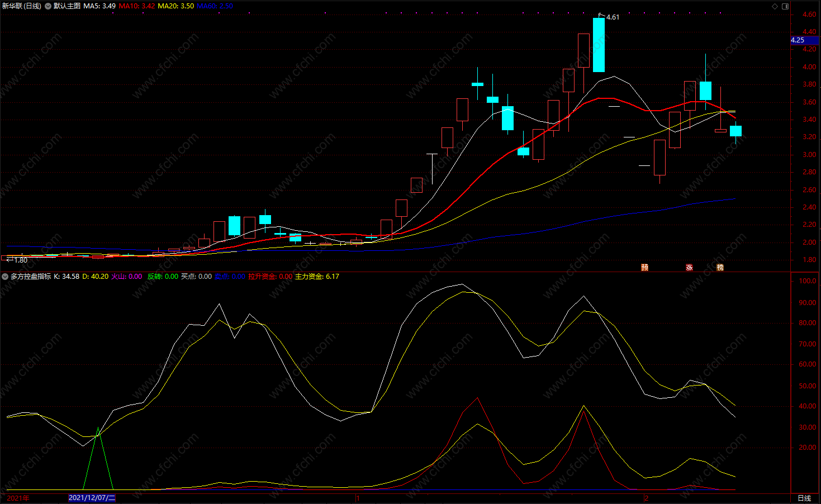
Task: Click the K: 34.58 value
Action: (67, 277)
